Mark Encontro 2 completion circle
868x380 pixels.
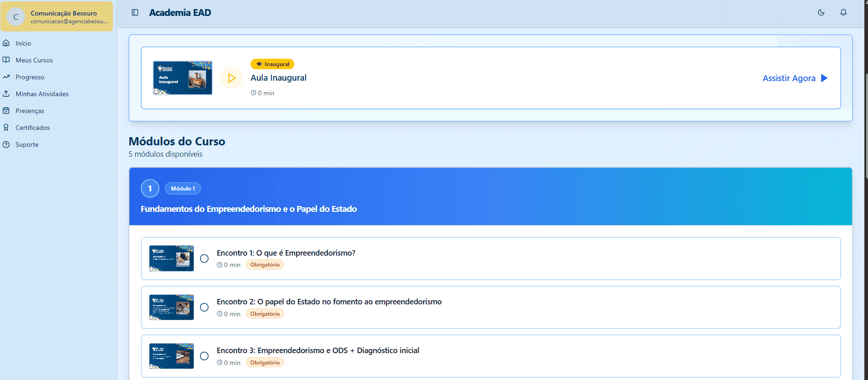click(x=205, y=307)
